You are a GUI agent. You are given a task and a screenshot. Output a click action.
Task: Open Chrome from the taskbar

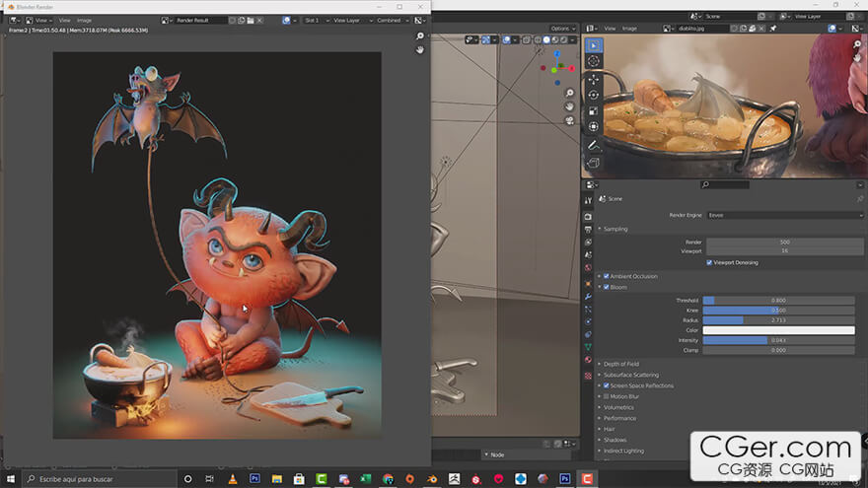point(388,479)
